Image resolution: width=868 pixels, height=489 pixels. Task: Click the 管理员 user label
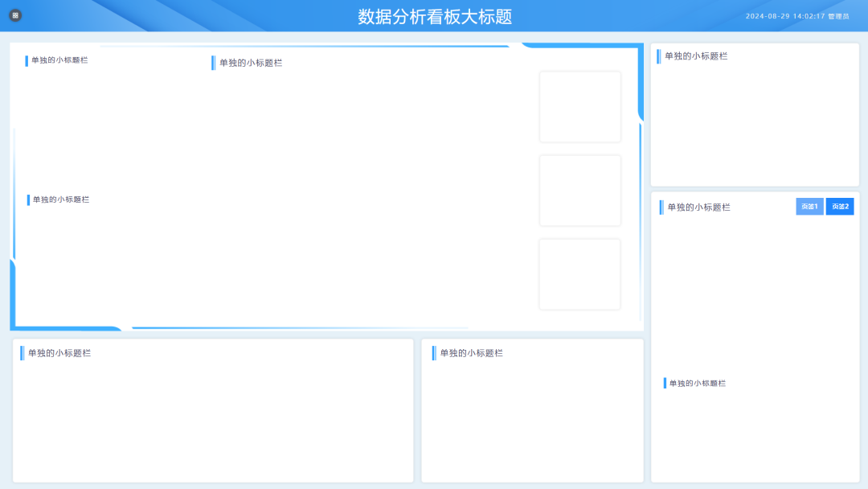click(838, 16)
